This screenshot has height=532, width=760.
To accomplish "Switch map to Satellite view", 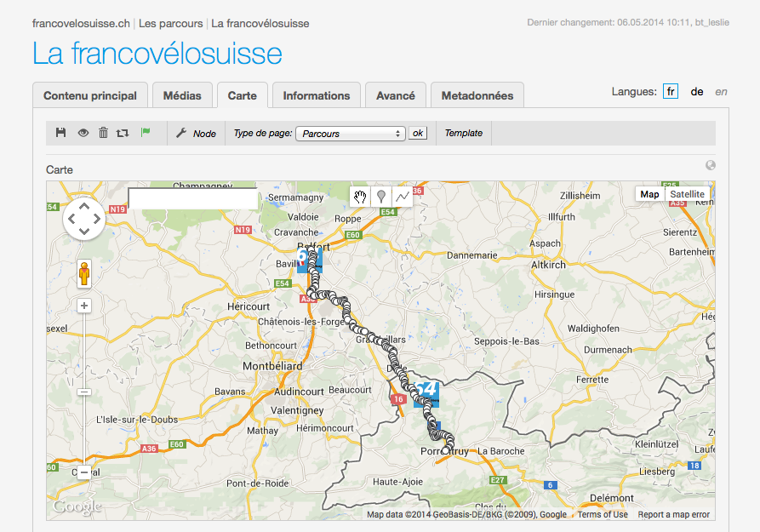I will [687, 194].
